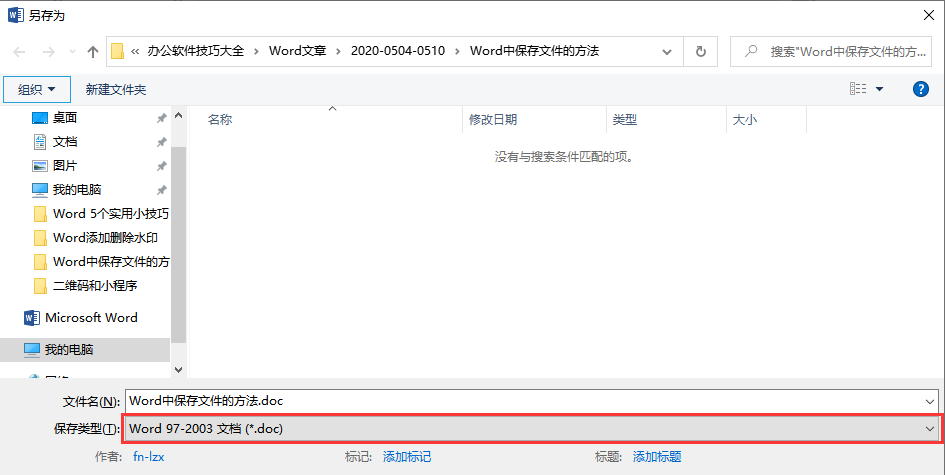This screenshot has width=946, height=475.
Task: Open the 保存类型 combo box
Action: pos(532,429)
